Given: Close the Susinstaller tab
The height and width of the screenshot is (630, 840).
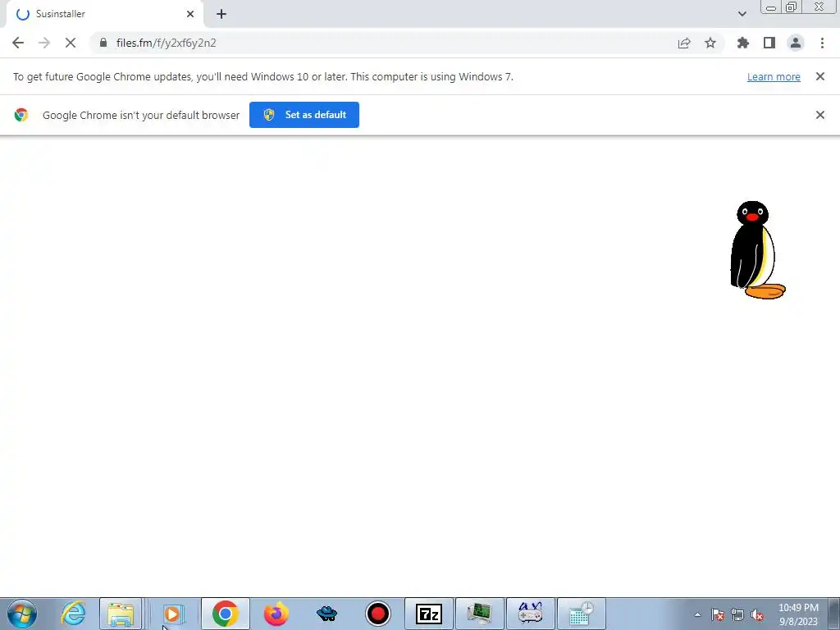Looking at the screenshot, I should click(190, 14).
